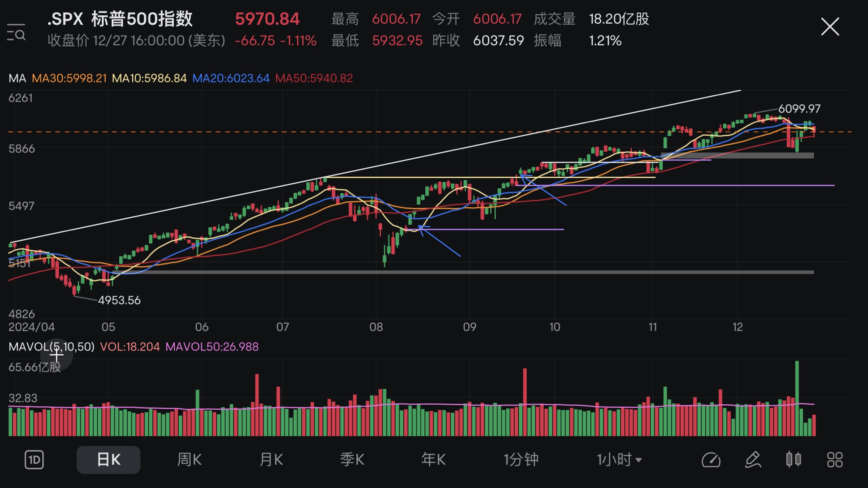
Task: Tap the 5866 price axis label
Action: [22, 149]
